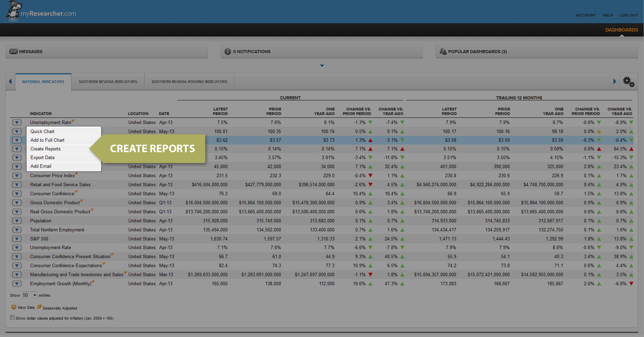This screenshot has height=337, width=644.
Task: Choose Export Data menu option
Action: (x=64, y=157)
